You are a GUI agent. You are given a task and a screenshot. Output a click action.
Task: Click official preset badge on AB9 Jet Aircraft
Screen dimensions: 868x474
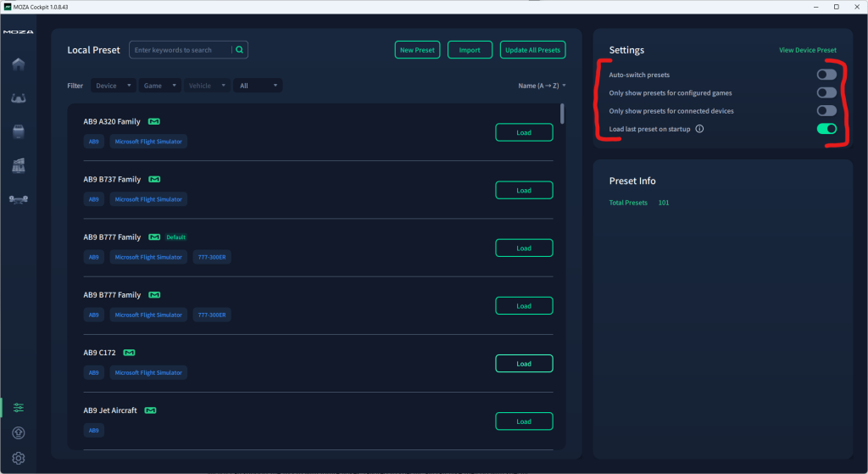coord(151,410)
